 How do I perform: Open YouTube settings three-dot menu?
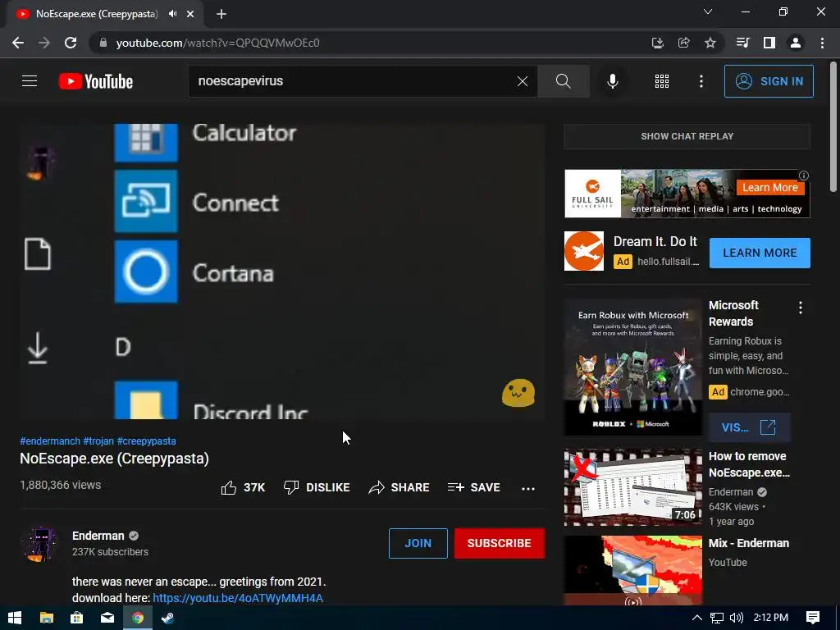[x=701, y=81]
